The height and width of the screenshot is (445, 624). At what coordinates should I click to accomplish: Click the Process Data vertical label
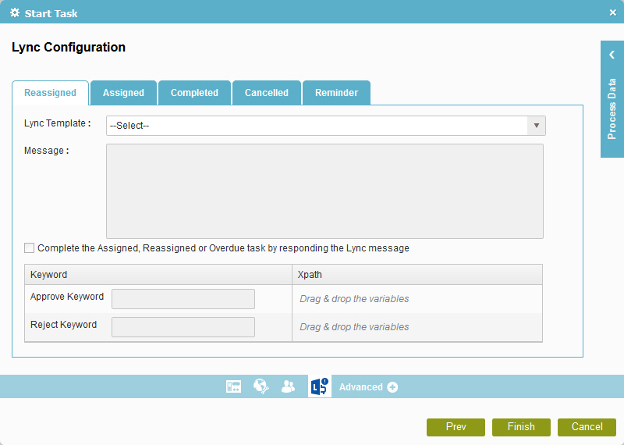pyautogui.click(x=612, y=109)
